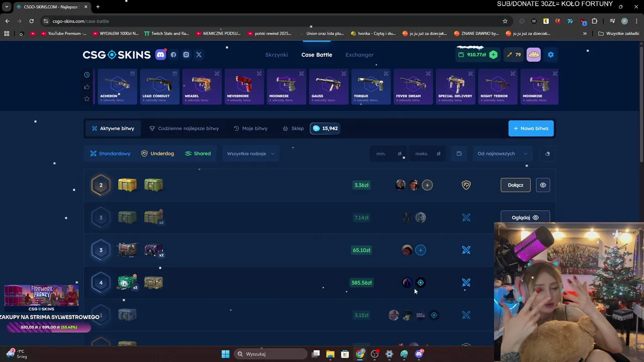Click the maks. price input
Image resolution: width=644 pixels, height=362 pixels.
click(427, 153)
